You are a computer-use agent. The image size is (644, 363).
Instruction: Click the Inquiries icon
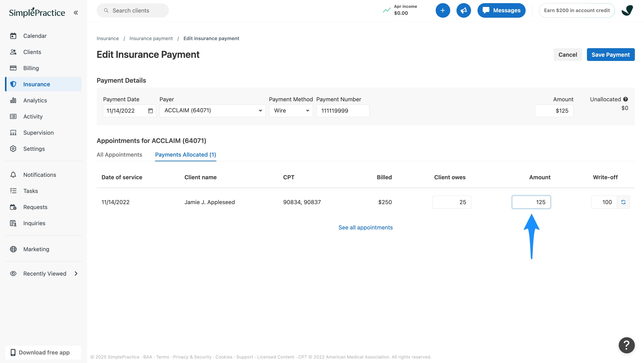[13, 223]
